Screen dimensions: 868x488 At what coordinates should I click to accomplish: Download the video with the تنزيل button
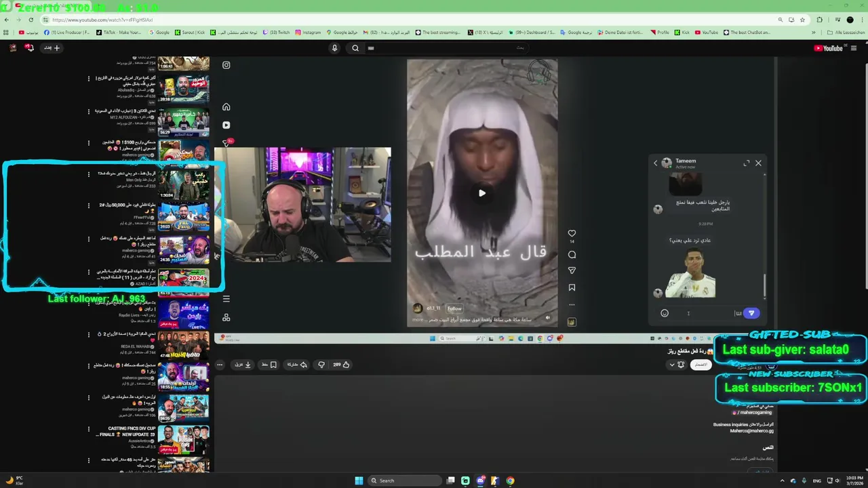pyautogui.click(x=243, y=365)
